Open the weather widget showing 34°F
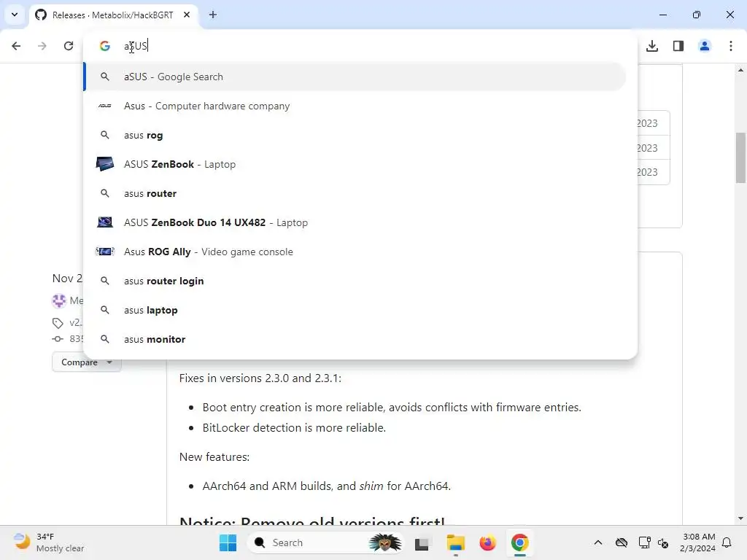 49,542
